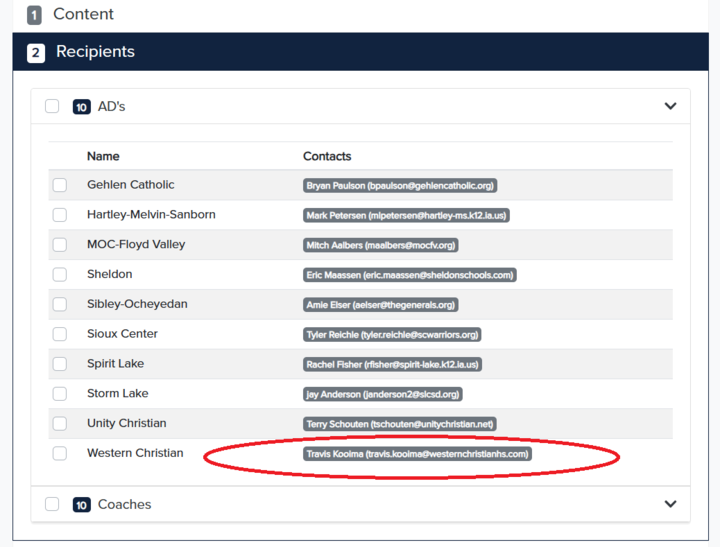Click the Recipients step header

point(95,52)
